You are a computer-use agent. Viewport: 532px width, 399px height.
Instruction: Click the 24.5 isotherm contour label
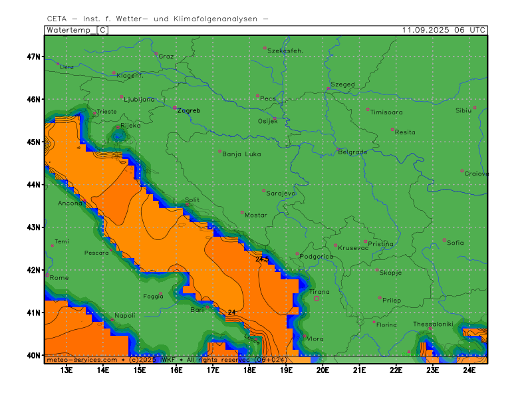point(262,259)
